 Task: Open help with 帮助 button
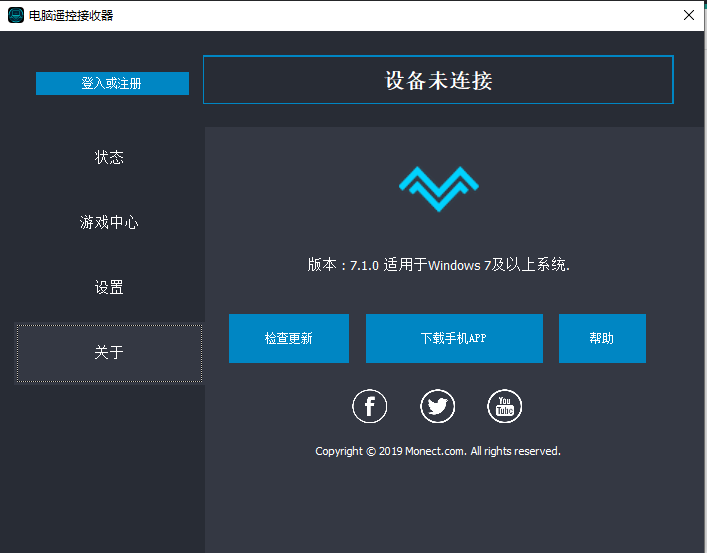pos(602,338)
